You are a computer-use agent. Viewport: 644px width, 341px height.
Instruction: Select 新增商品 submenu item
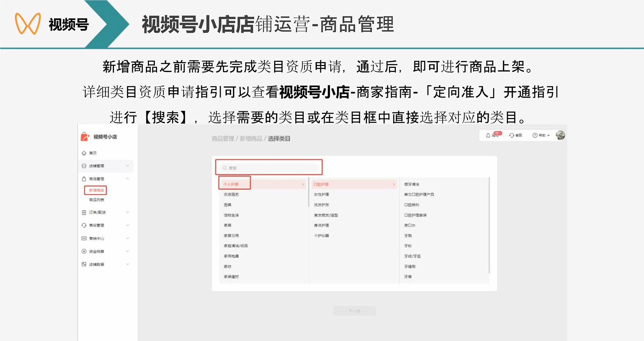tap(96, 190)
